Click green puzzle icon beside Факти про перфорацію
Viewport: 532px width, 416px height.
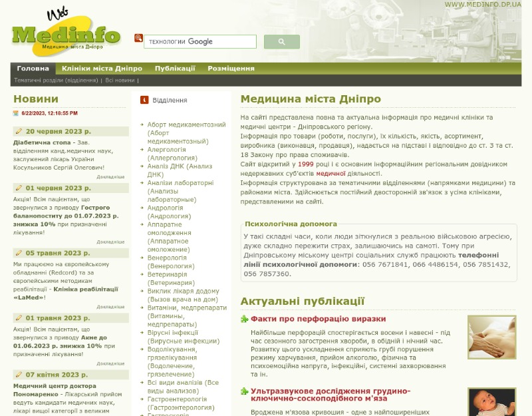[244, 319]
